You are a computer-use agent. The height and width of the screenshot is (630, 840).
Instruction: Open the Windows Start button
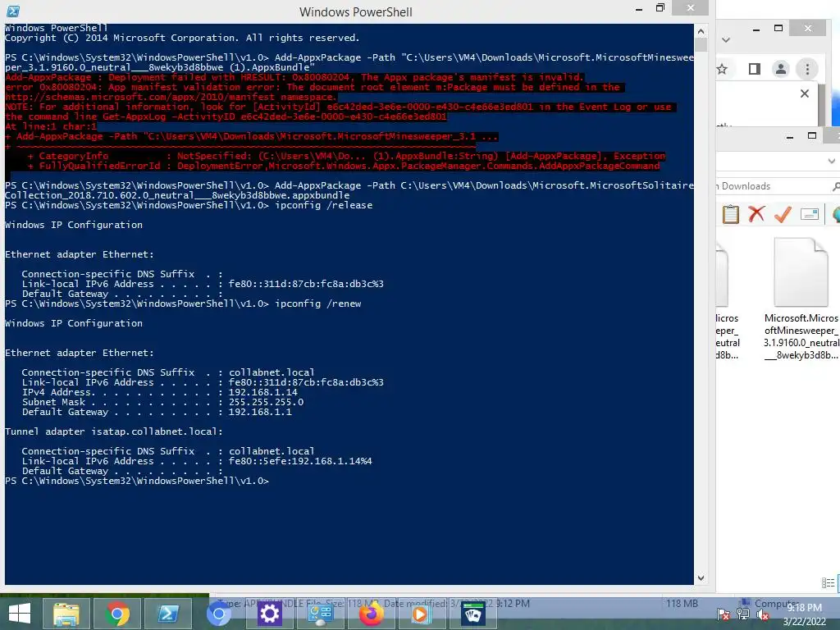point(20,614)
